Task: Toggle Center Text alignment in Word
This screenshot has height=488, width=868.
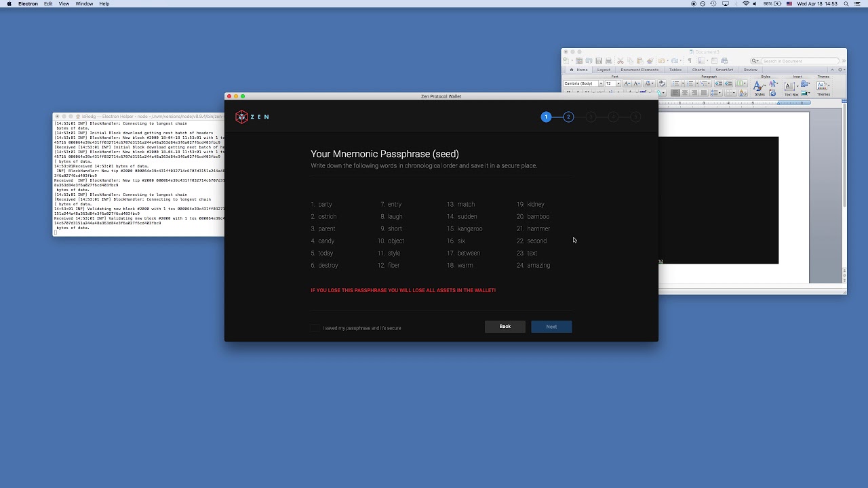Action: pos(685,93)
